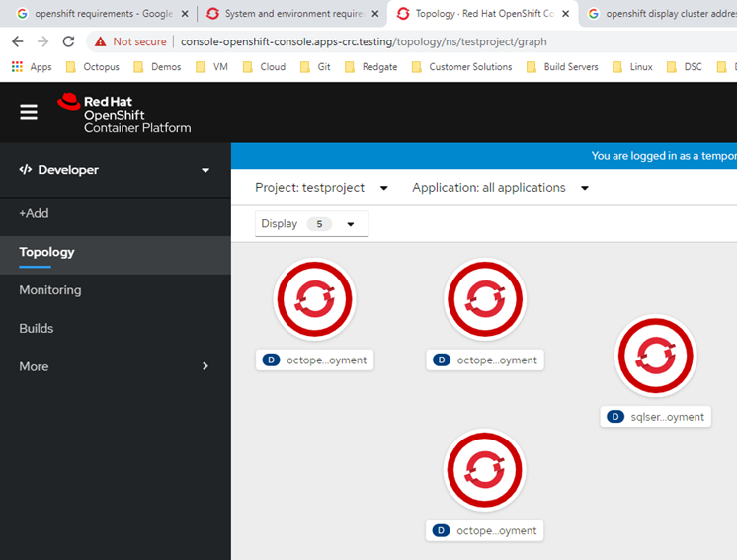Open the Octopus bookmark folder
Screen dimensions: 737x560
(92, 67)
